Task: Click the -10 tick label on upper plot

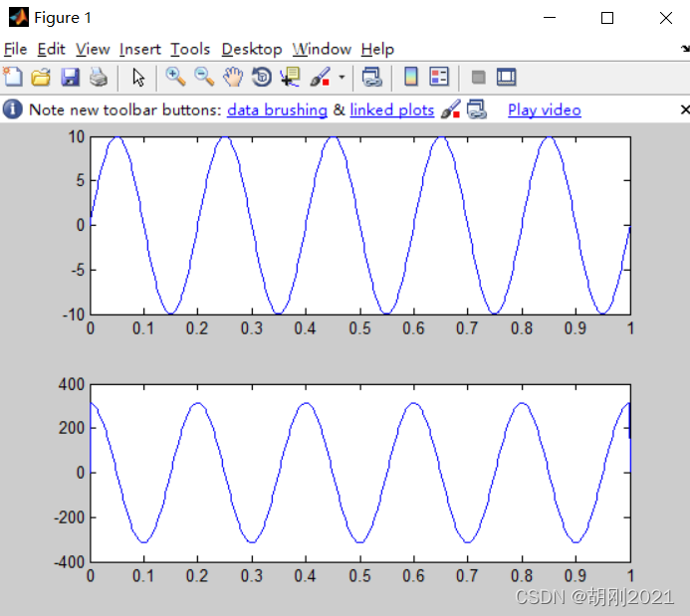Action: tap(74, 314)
